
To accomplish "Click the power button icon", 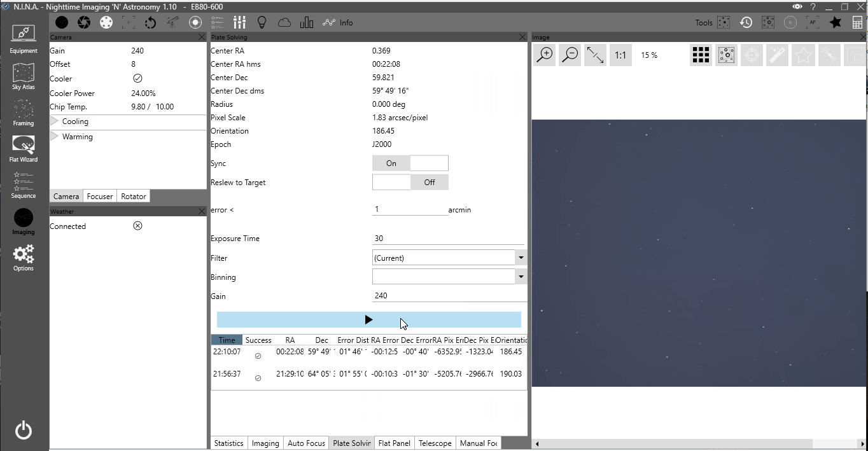I will [24, 431].
